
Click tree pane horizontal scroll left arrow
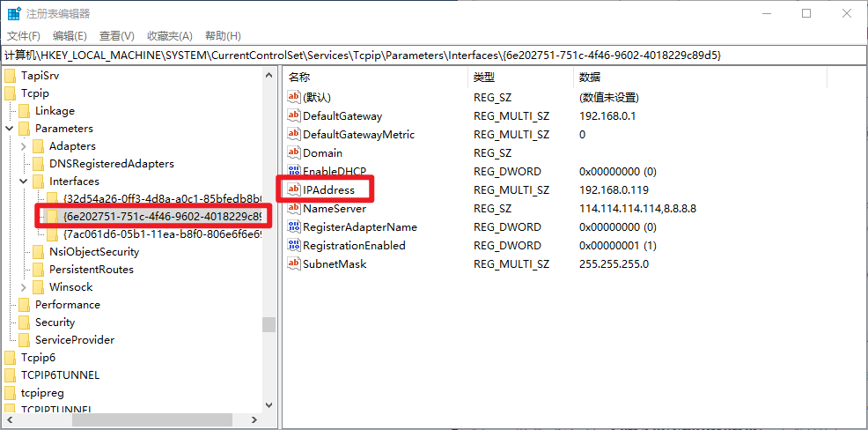[8, 419]
